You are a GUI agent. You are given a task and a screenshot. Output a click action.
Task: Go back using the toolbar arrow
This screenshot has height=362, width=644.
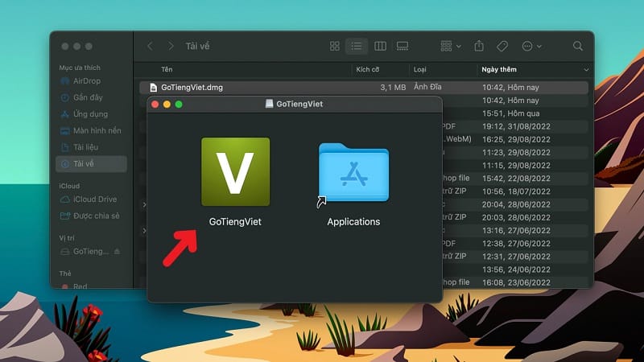click(x=150, y=47)
